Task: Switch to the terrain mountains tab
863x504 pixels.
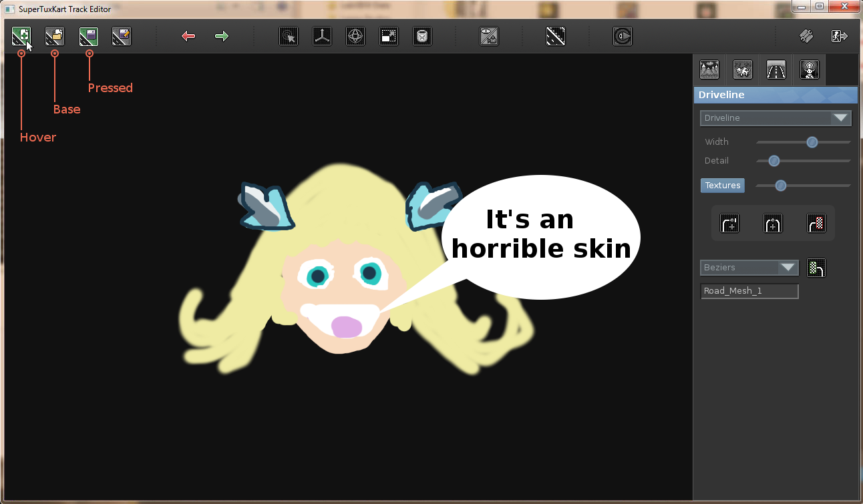Action: tap(709, 69)
